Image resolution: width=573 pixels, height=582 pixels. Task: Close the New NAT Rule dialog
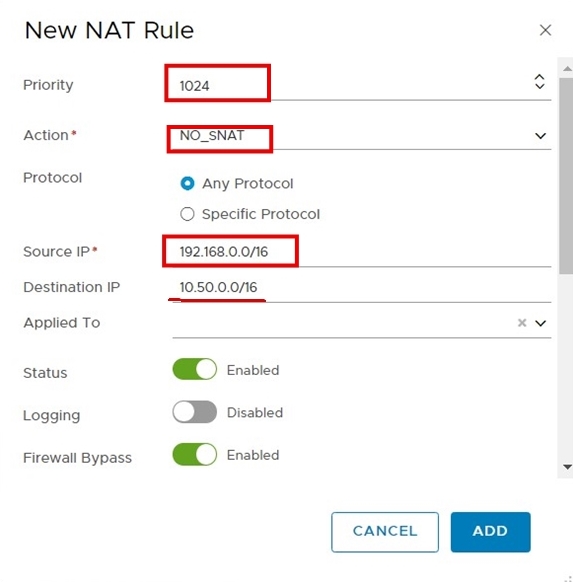tap(545, 30)
